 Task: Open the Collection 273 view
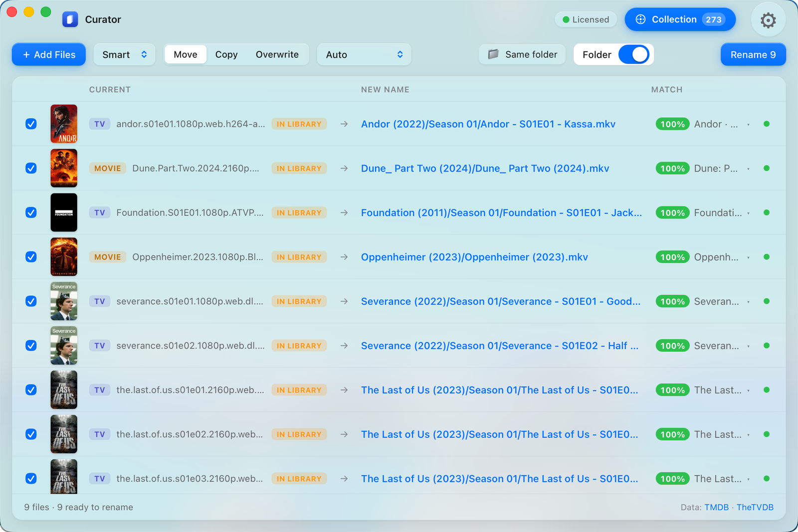pos(680,19)
